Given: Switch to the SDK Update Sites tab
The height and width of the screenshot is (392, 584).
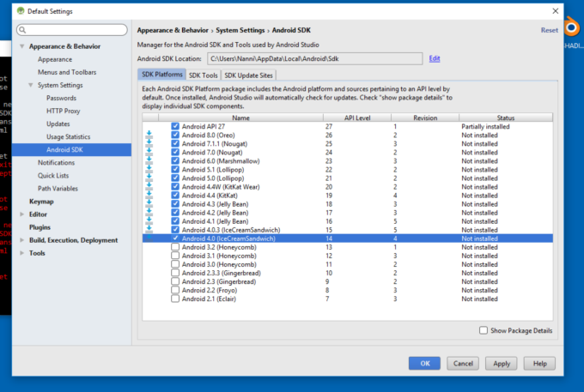Looking at the screenshot, I should click(x=248, y=75).
